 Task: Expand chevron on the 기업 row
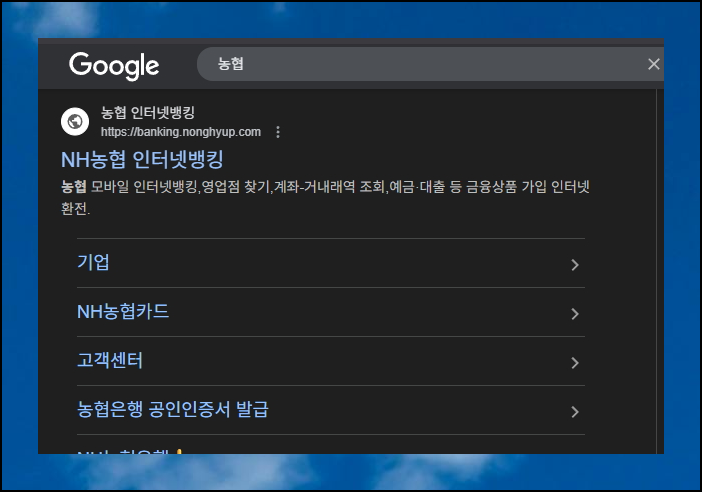[x=575, y=265]
